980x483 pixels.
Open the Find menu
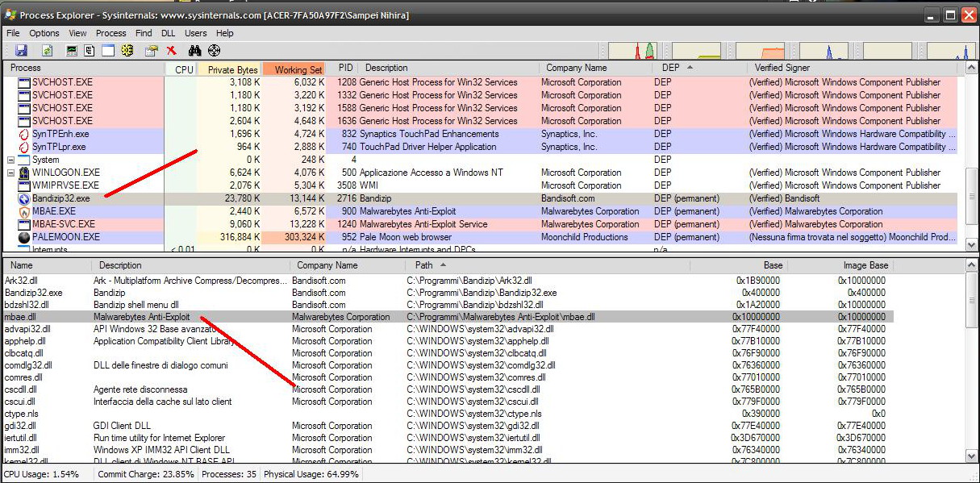click(x=144, y=33)
